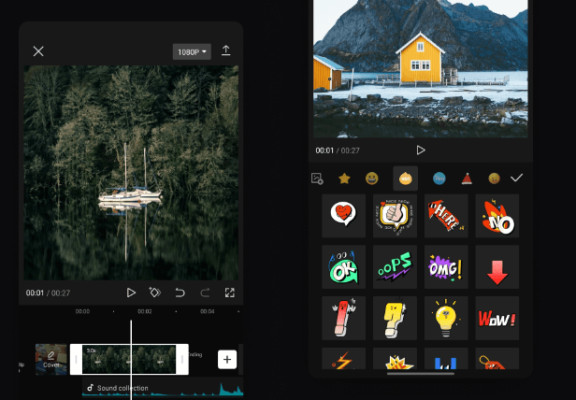The image size is (576, 400).
Task: Switch to the smiley emoji sticker tab
Action: 372,179
